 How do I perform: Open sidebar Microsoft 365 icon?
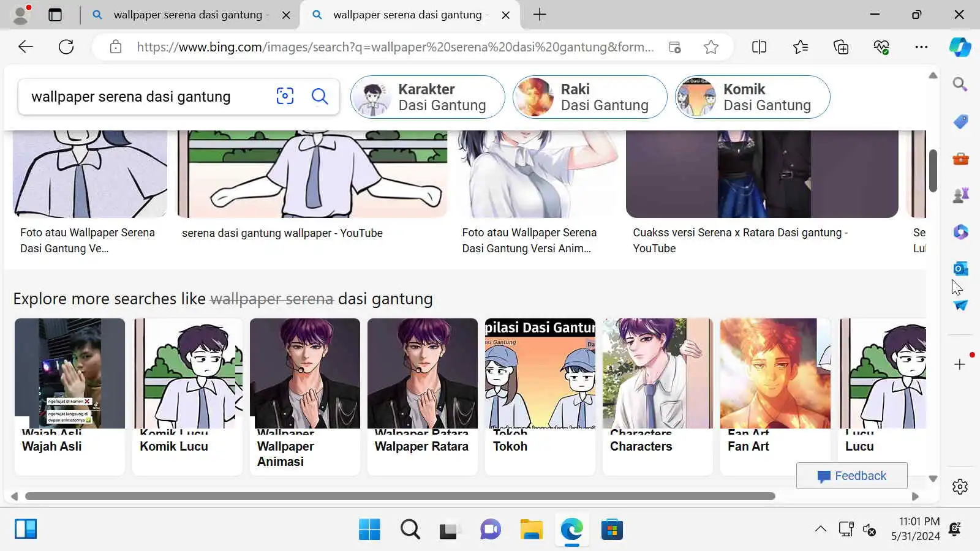click(x=960, y=232)
